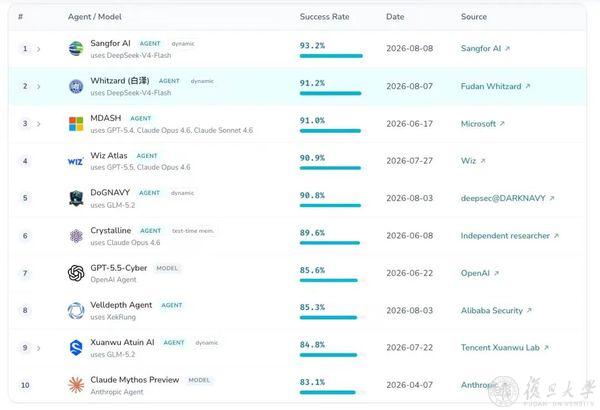Open the Alibaba Security source link

click(492, 310)
